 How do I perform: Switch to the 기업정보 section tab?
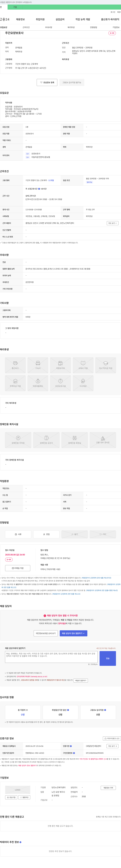coord(116,27)
